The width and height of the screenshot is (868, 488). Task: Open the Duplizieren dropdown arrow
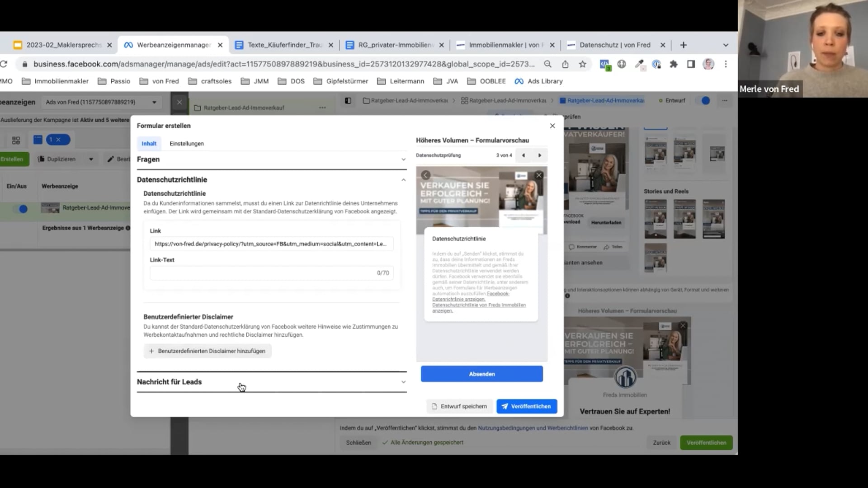(x=91, y=159)
